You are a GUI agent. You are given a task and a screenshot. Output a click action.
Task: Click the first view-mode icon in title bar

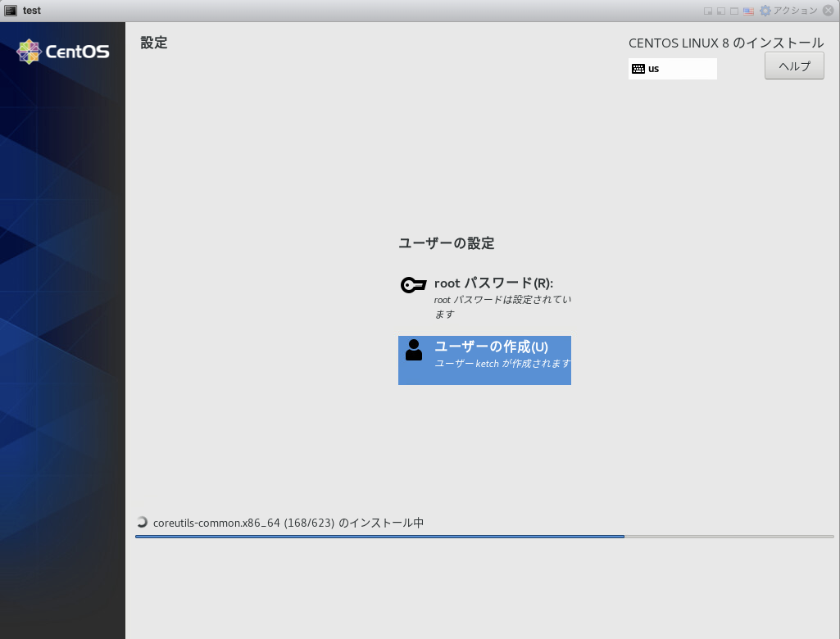pos(708,11)
